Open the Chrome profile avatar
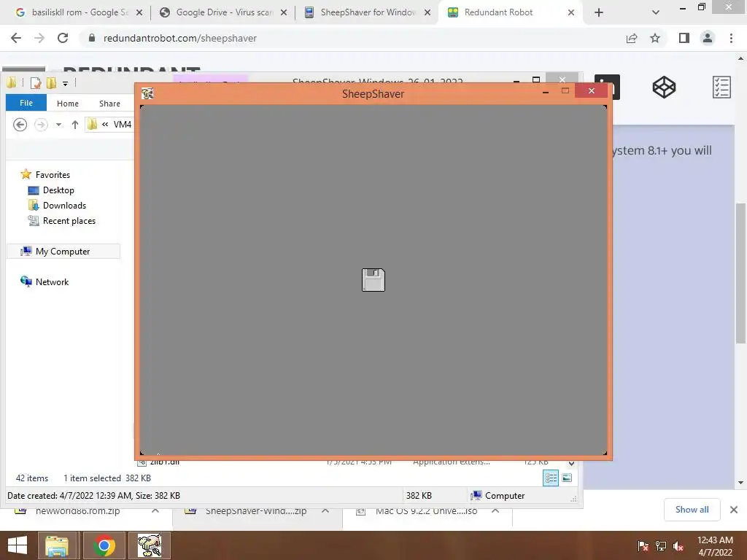Screen dimensions: 747x560 coord(708,38)
